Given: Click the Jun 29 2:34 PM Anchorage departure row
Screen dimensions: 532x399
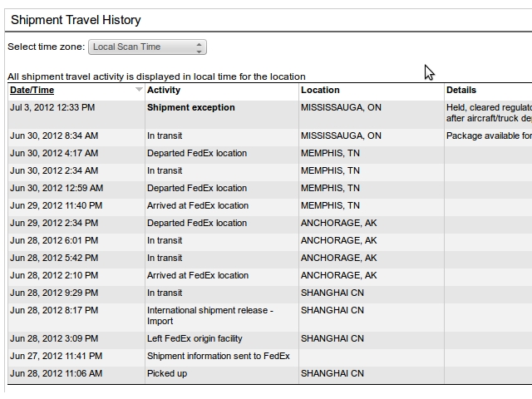Looking at the screenshot, I should pos(269,224).
